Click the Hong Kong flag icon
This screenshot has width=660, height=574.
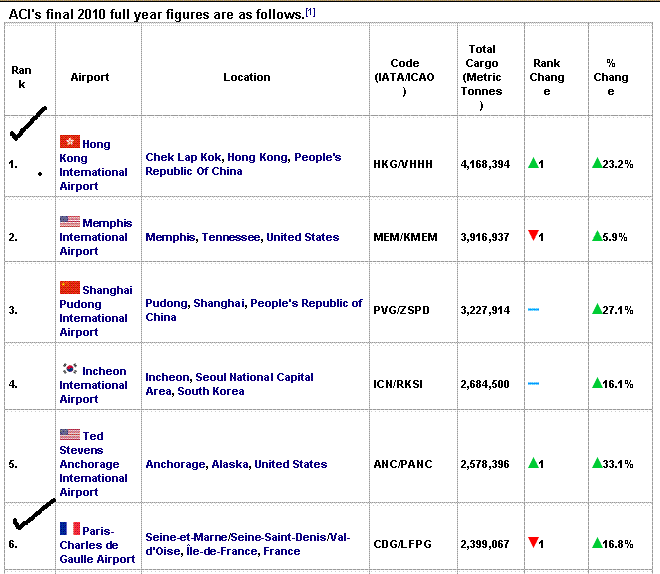69,142
